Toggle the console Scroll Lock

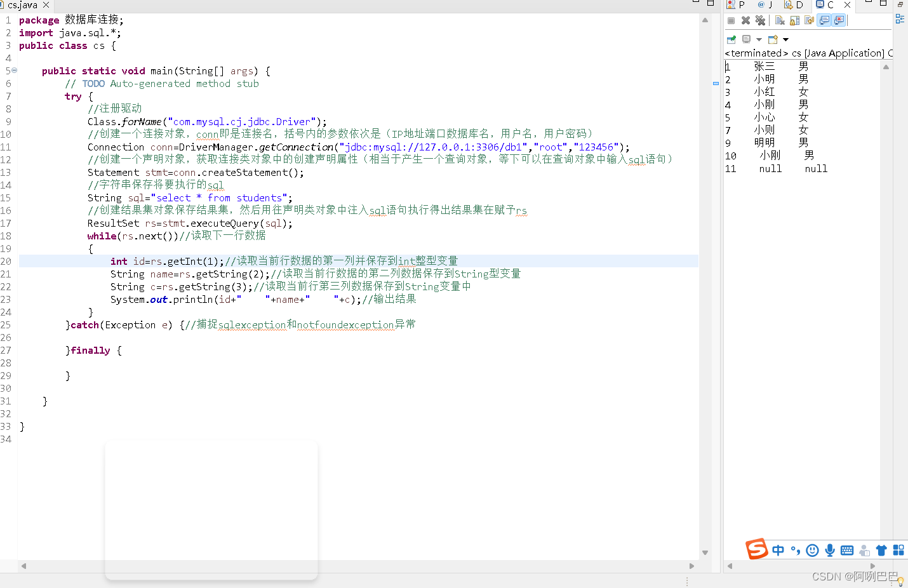[794, 20]
